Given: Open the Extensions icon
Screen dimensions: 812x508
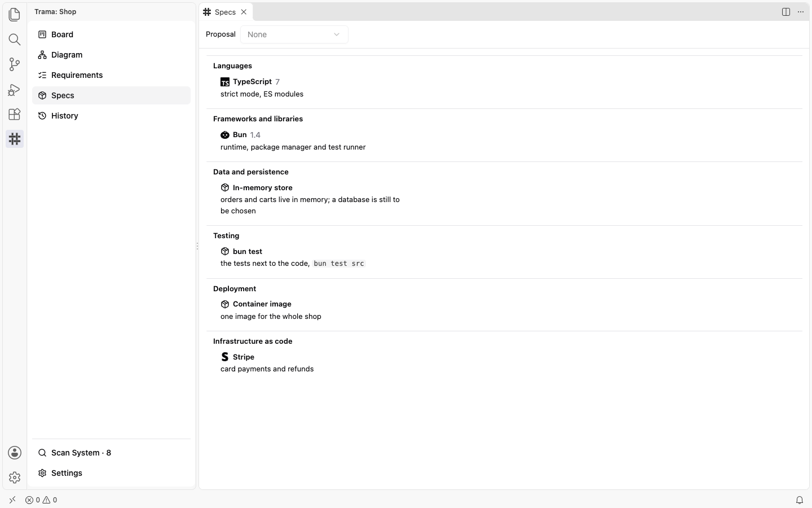Looking at the screenshot, I should tap(15, 114).
